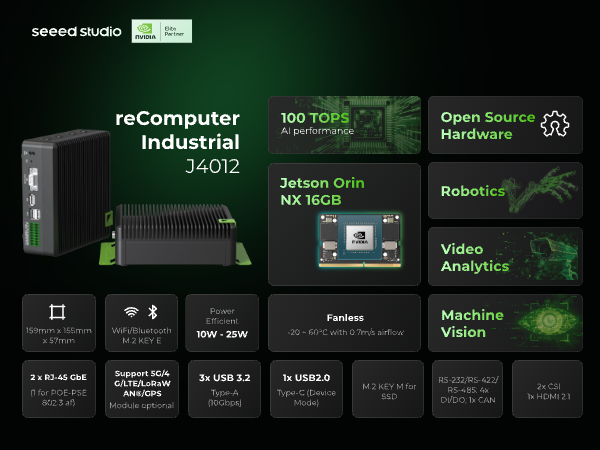Click the M.2 KEY M for SSD text
Screen dimensions: 600x450
point(389,391)
